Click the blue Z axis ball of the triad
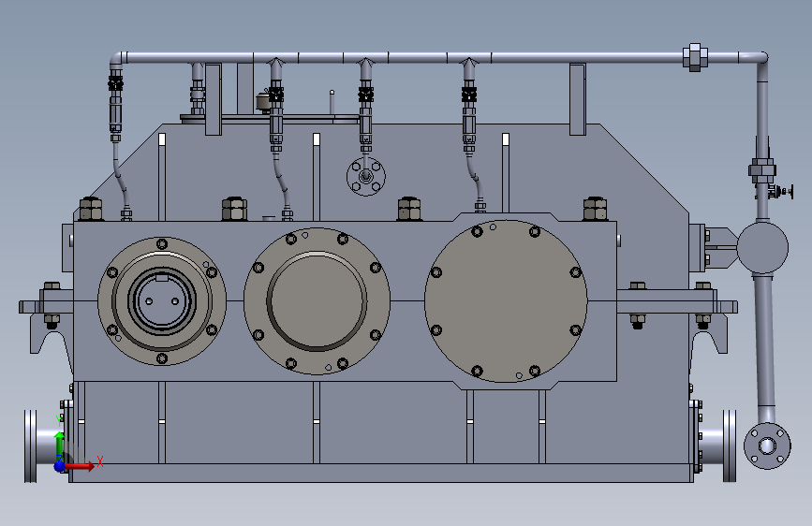 click(x=60, y=466)
